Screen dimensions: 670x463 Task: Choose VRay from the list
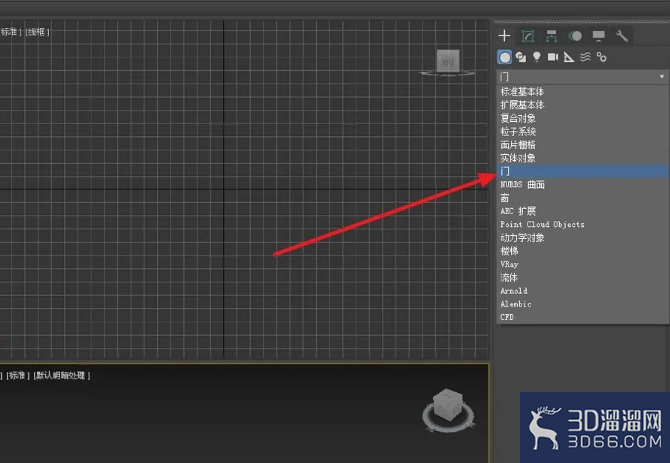tap(582, 264)
